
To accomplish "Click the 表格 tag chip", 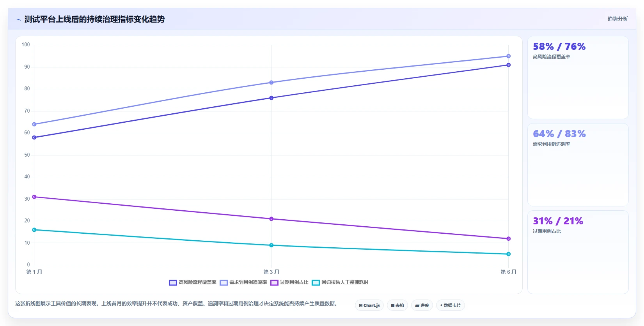I will [397, 305].
